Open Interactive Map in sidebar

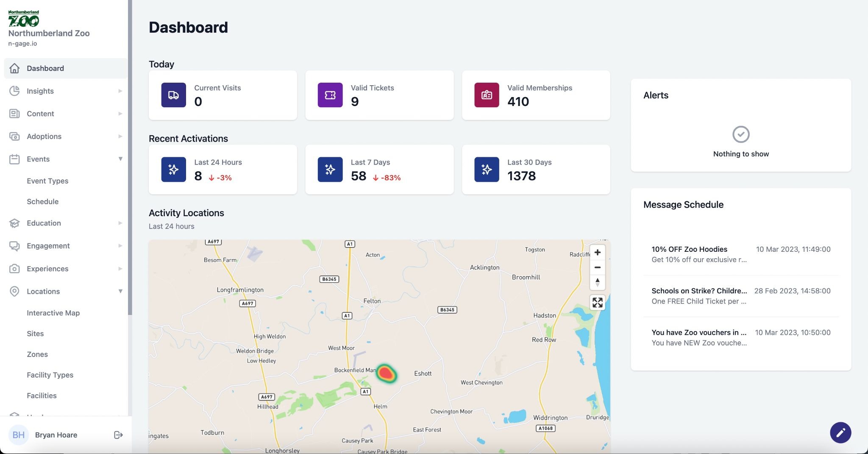53,313
